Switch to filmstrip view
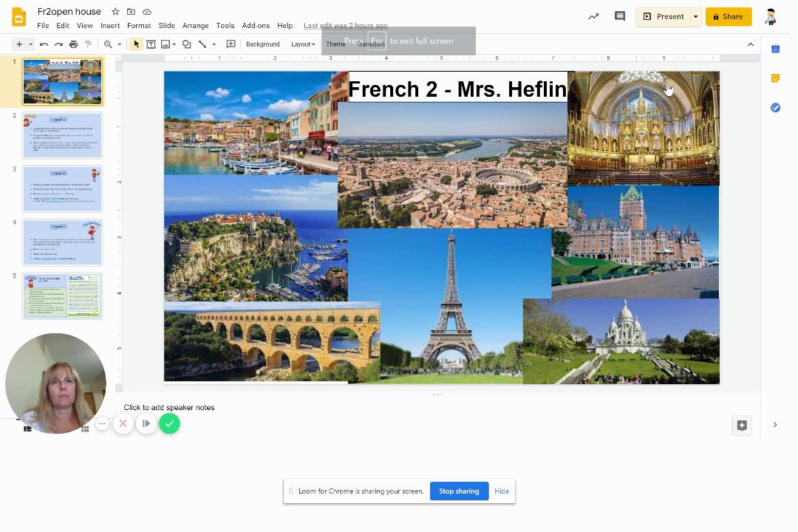 click(27, 429)
